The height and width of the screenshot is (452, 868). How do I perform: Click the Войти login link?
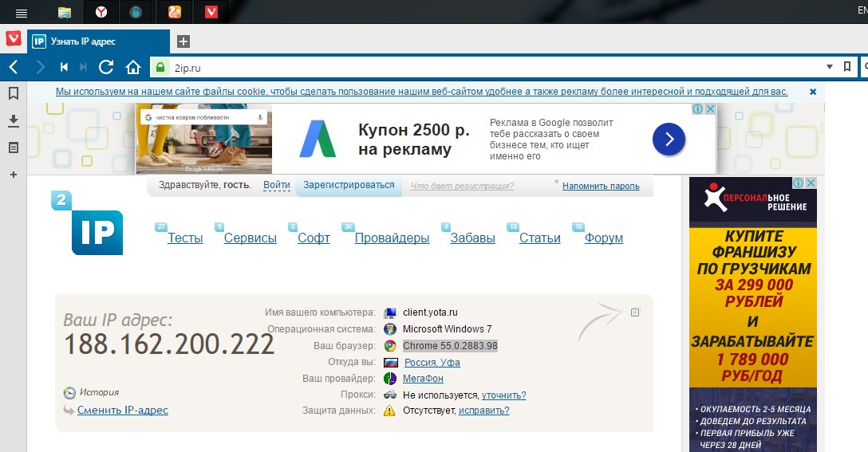coord(276,186)
